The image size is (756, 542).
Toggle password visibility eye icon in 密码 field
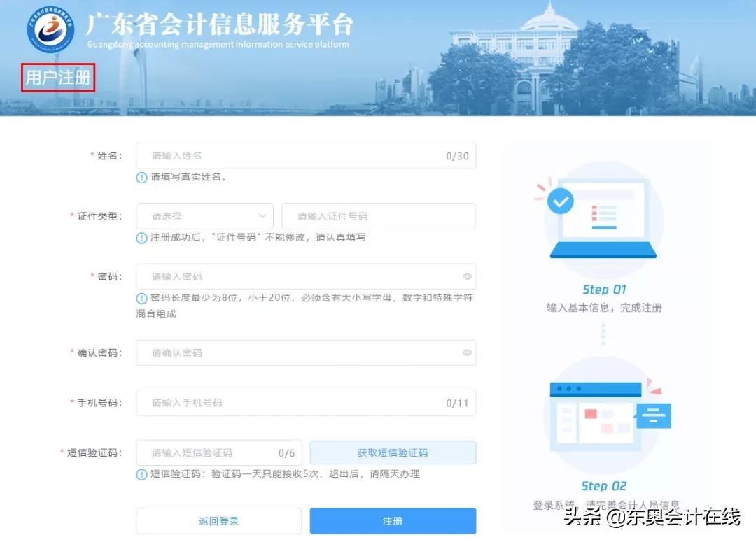point(467,276)
